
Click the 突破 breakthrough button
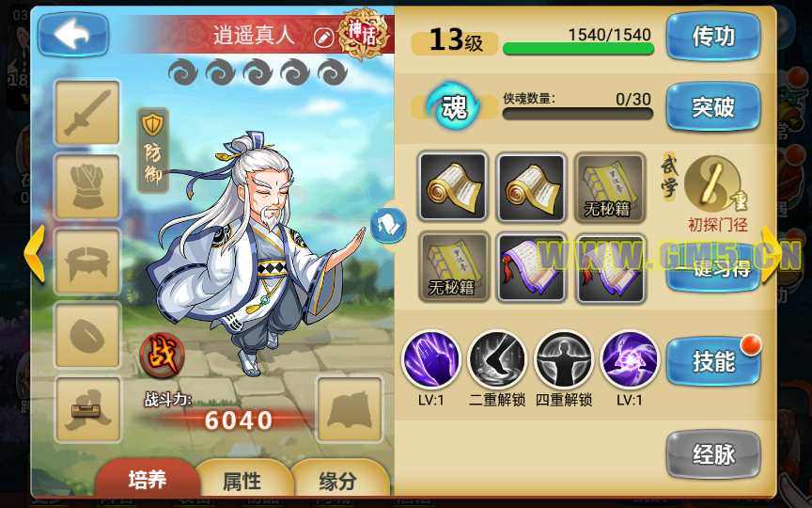[x=713, y=107]
